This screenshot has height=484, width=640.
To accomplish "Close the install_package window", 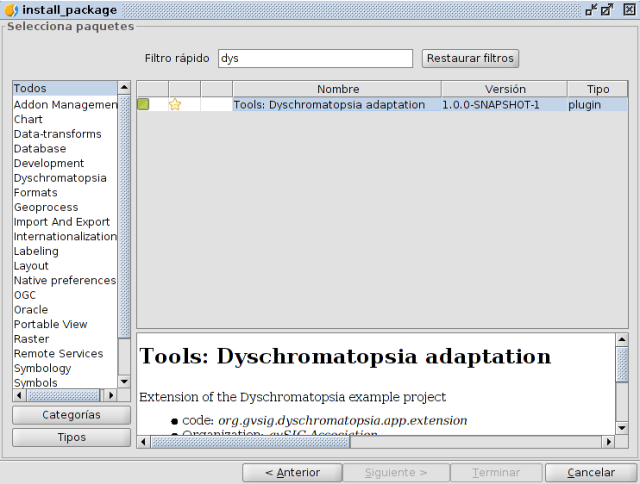I will [x=629, y=9].
